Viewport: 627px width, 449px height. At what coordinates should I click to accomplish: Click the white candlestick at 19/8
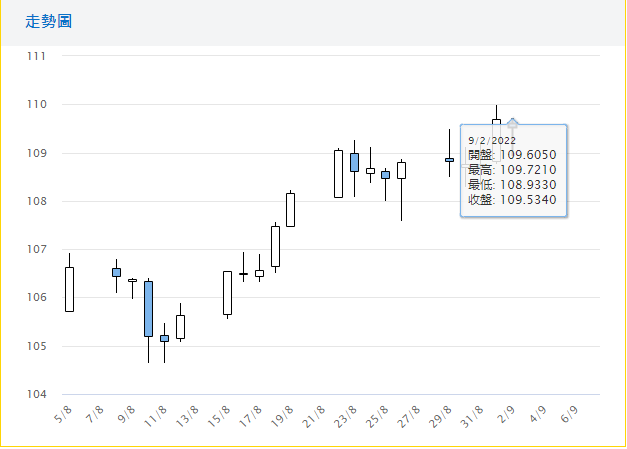[290, 210]
